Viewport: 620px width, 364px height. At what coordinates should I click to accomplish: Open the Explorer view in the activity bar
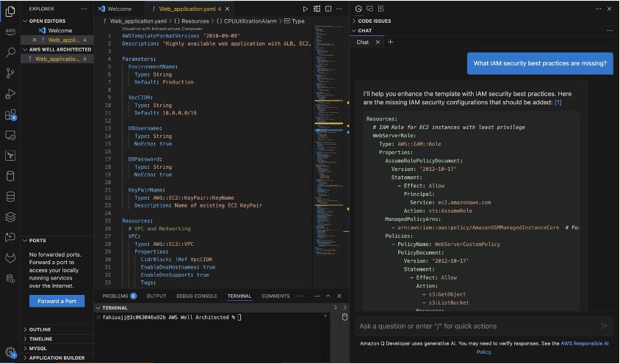[x=10, y=11]
